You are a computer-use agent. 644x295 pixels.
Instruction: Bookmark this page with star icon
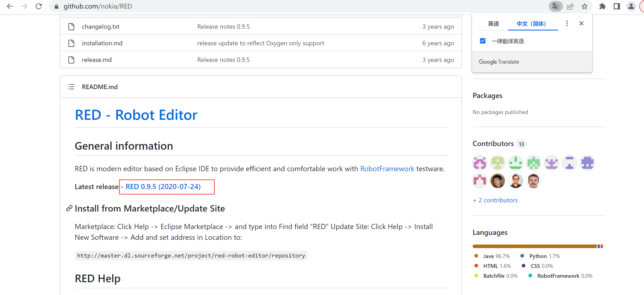584,6
